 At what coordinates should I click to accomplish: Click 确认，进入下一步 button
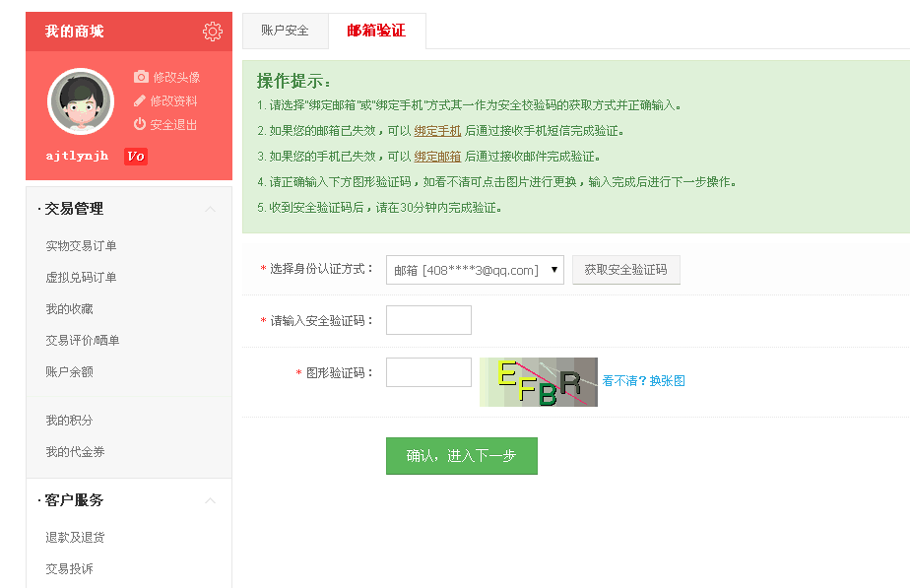pos(462,456)
